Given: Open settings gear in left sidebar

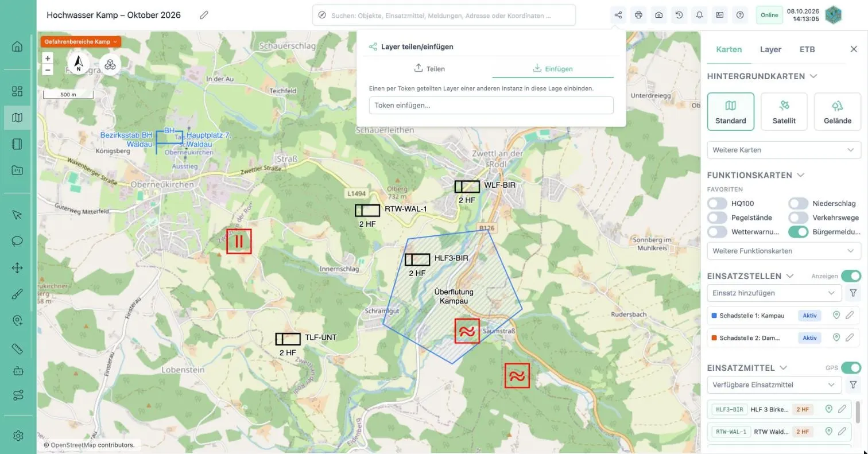Looking at the screenshot, I should click(17, 436).
